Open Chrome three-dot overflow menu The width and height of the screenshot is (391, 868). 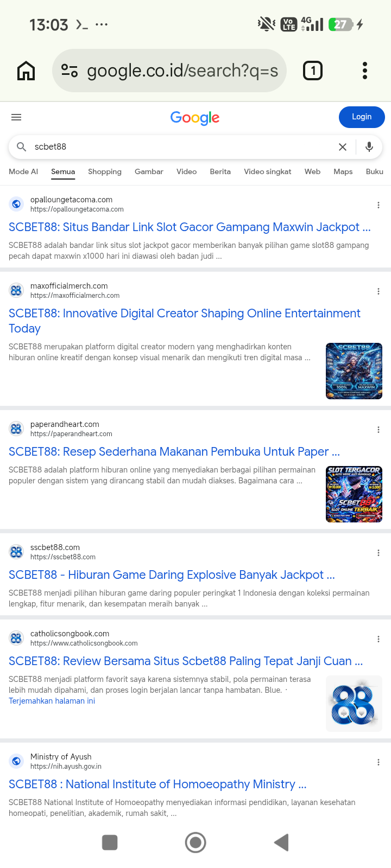pyautogui.click(x=365, y=71)
